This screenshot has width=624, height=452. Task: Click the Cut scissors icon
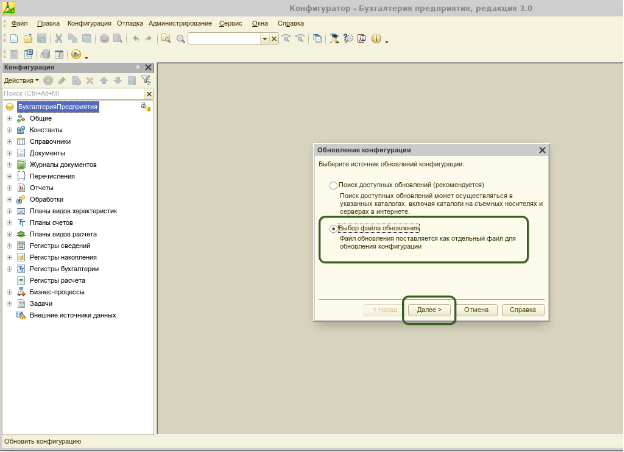(58, 39)
